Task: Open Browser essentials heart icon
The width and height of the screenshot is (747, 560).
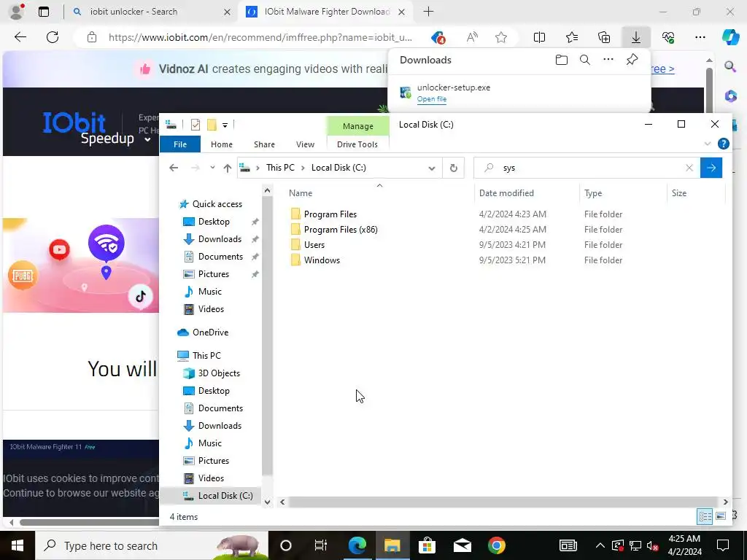Action: click(668, 37)
